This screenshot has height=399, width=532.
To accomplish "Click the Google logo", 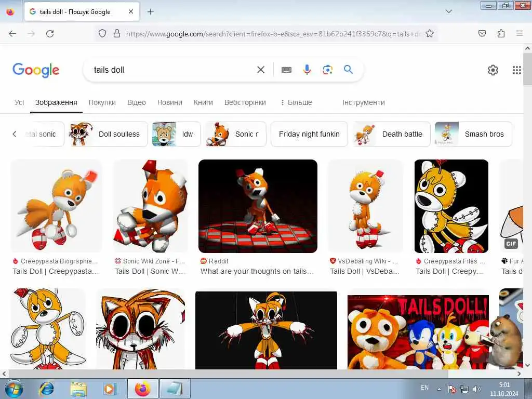I will click(x=36, y=70).
